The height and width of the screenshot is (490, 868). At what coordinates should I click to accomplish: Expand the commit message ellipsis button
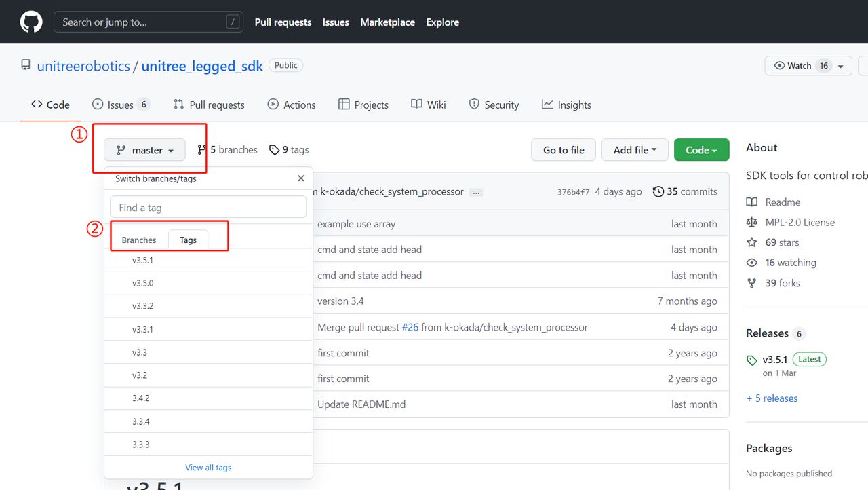coord(476,192)
